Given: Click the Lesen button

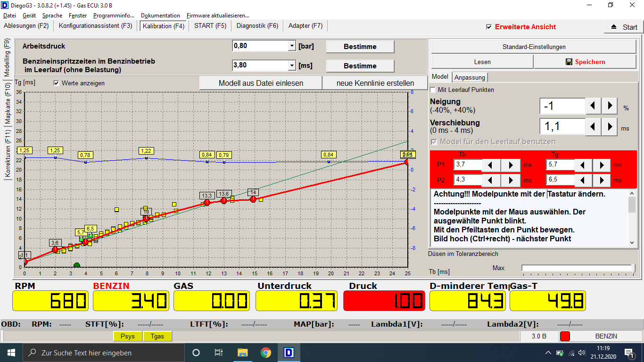Looking at the screenshot, I should pyautogui.click(x=482, y=62).
